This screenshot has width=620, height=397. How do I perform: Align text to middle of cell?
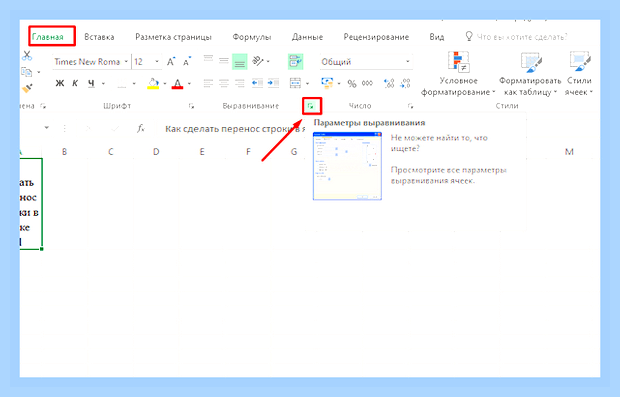point(224,61)
